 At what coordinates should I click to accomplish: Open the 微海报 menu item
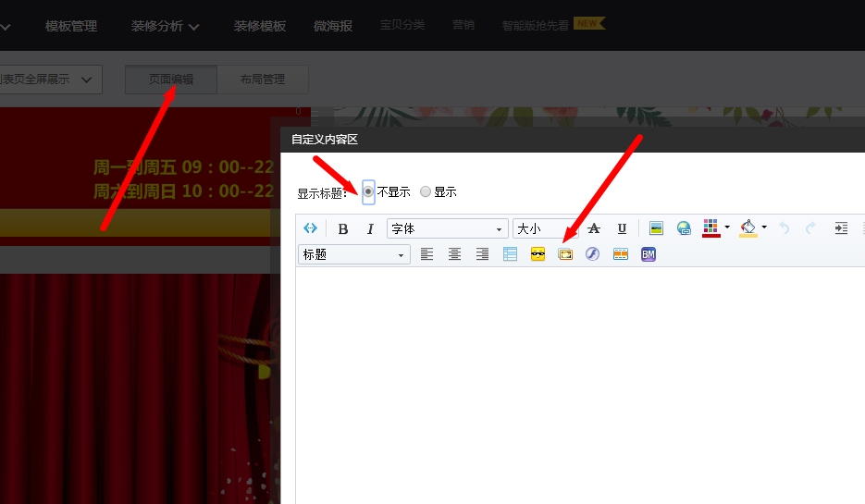click(333, 26)
